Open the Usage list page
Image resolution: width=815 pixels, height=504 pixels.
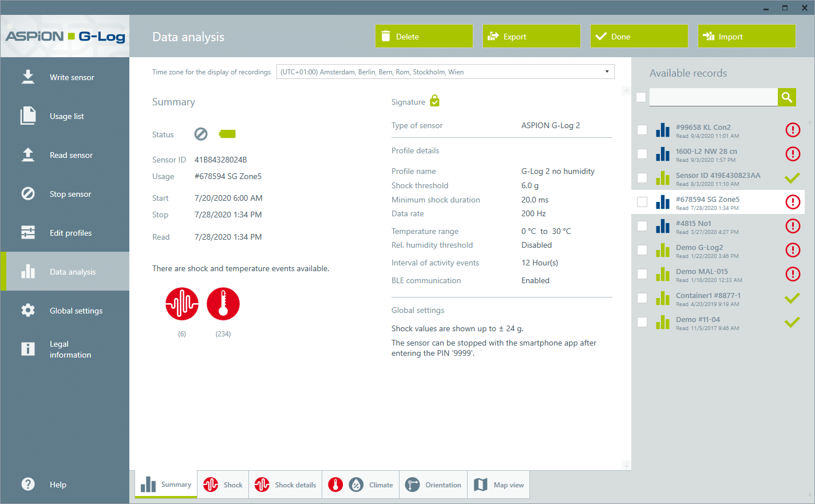(x=65, y=116)
